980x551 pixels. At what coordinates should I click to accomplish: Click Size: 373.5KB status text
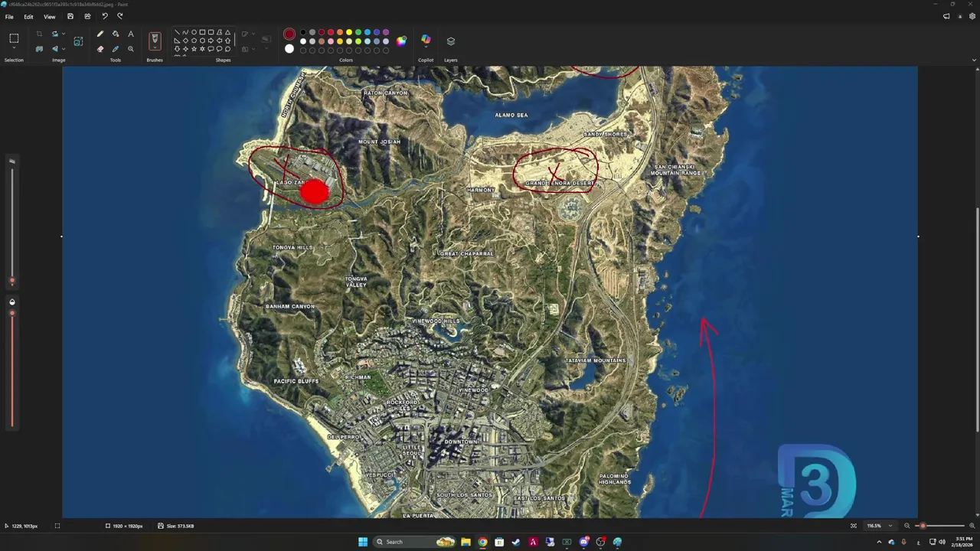tap(176, 526)
